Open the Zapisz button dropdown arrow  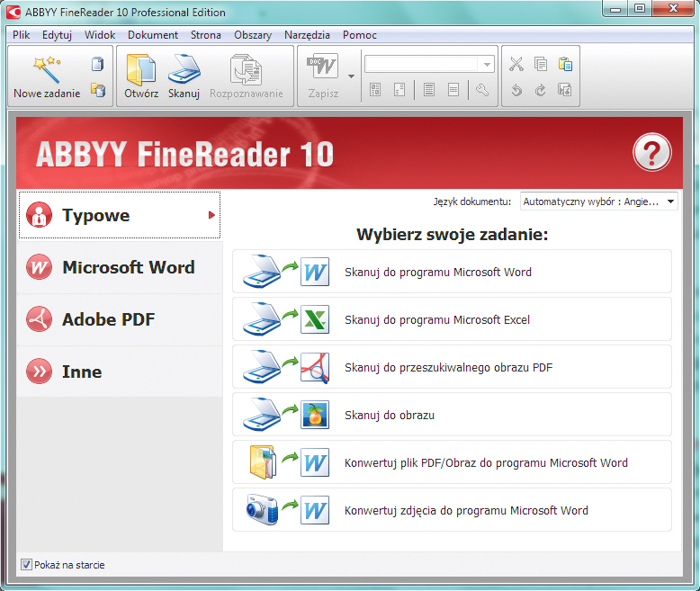point(351,76)
